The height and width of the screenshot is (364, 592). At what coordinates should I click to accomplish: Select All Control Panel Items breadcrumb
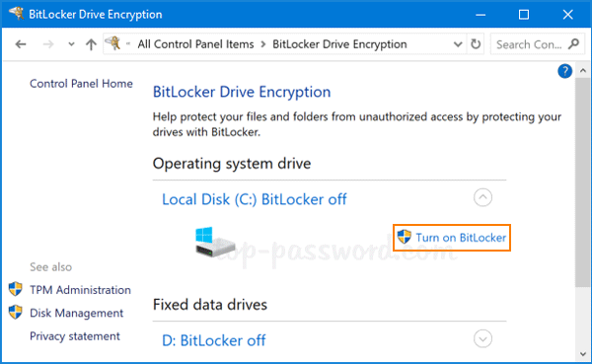pos(195,44)
